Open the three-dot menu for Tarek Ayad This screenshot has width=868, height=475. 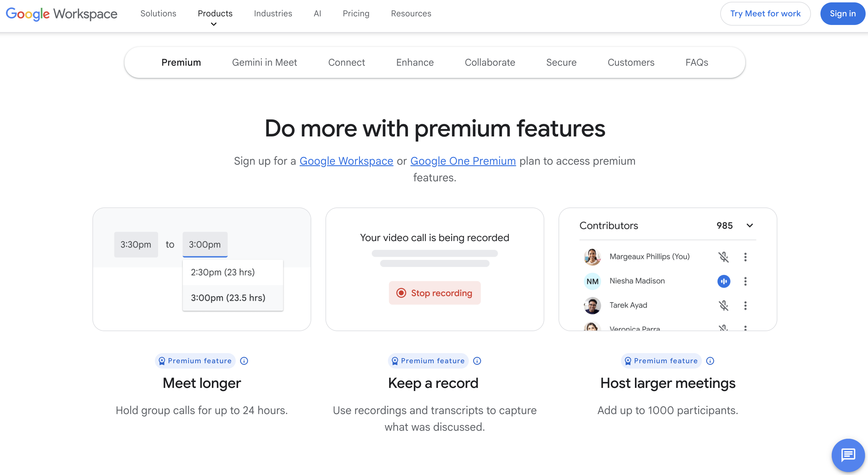[745, 306]
